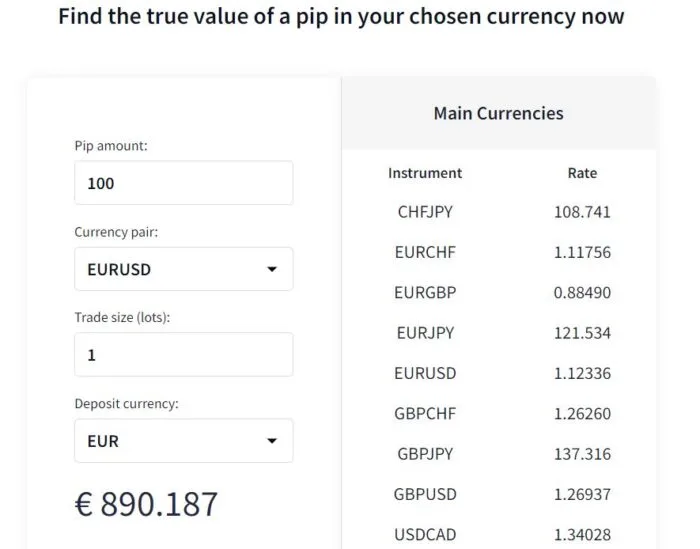
Task: Click the 121.534 EURJPY rate value
Action: tap(582, 333)
